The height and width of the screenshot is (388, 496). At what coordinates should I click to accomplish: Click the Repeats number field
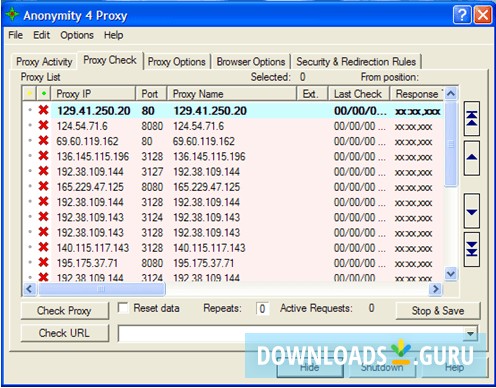point(262,309)
